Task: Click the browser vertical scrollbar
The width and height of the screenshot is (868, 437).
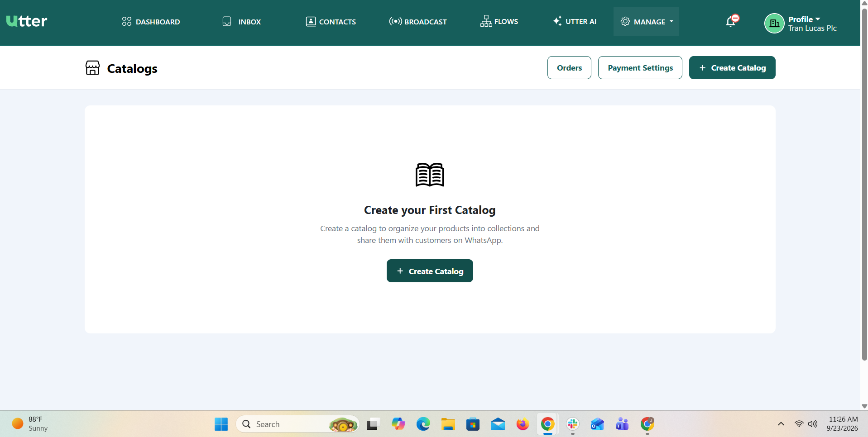Action: click(864, 185)
